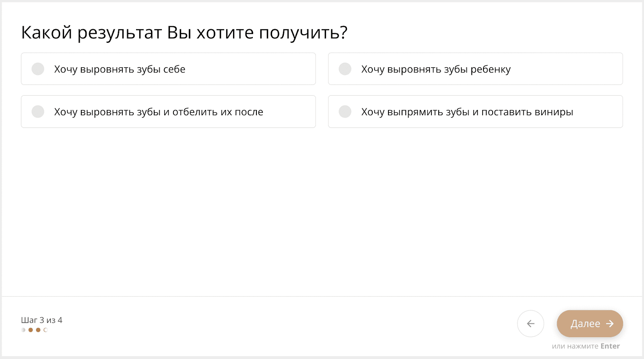Click the 'Хочу выровнять зубы себе' label text
This screenshot has width=644, height=359.
120,69
